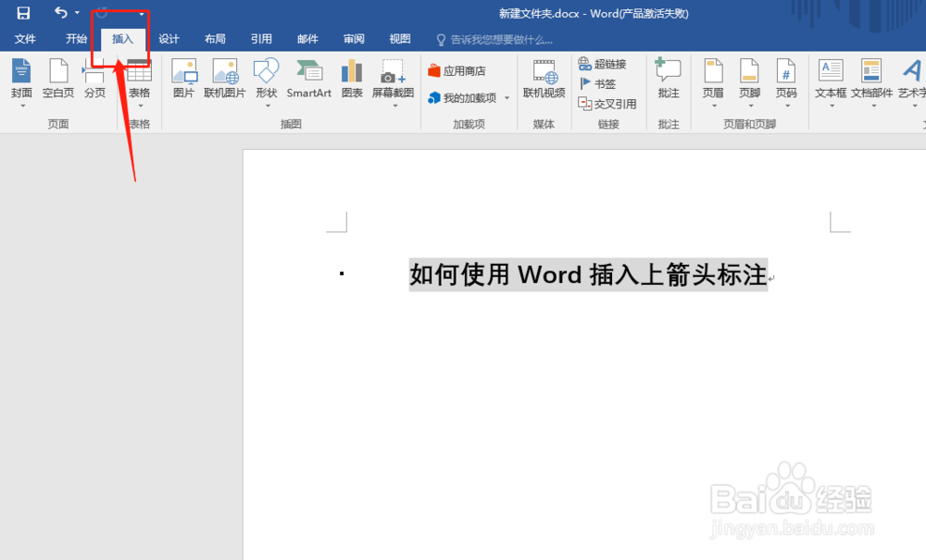
Task: Click the selected heading 如何使用 Word 插入上箭头标注
Action: click(x=588, y=275)
